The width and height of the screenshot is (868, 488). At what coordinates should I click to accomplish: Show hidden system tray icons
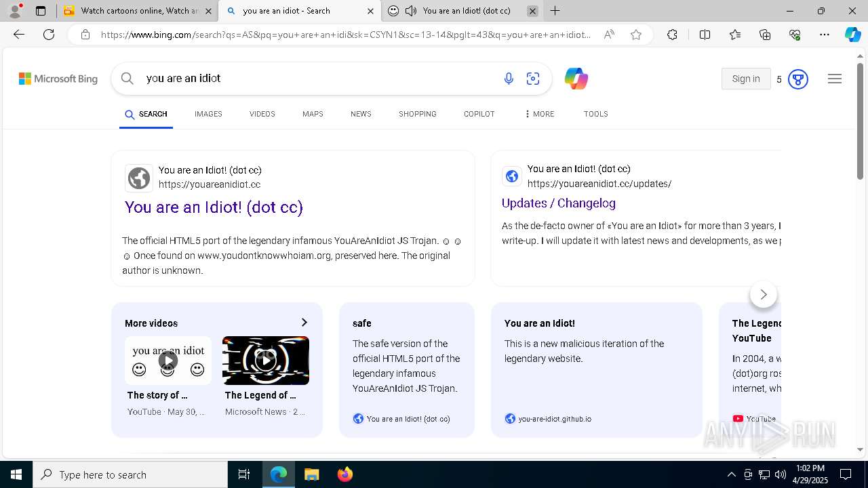(x=731, y=474)
